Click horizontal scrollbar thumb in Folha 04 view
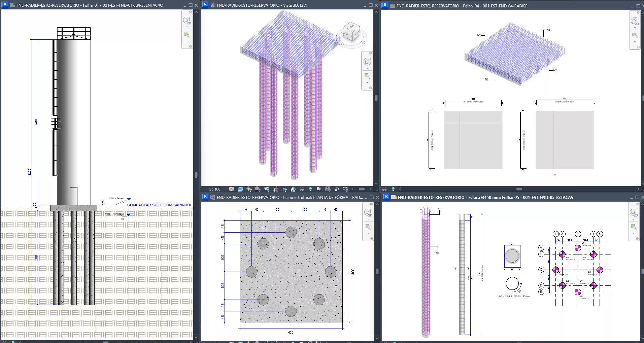 (x=519, y=189)
